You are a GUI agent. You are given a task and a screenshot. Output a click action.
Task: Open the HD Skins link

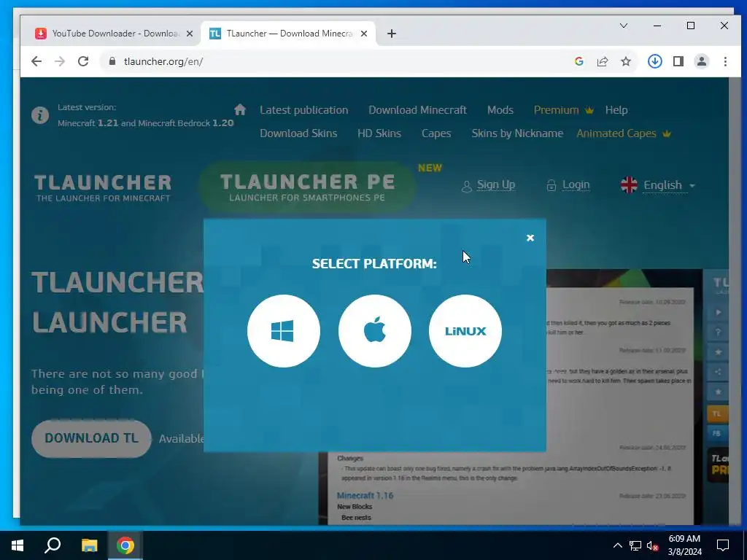pos(379,133)
